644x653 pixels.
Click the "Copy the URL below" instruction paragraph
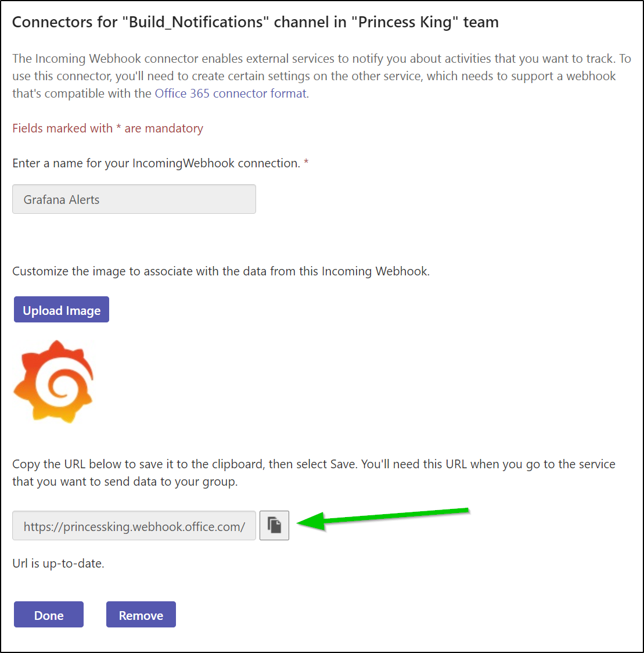click(x=314, y=473)
